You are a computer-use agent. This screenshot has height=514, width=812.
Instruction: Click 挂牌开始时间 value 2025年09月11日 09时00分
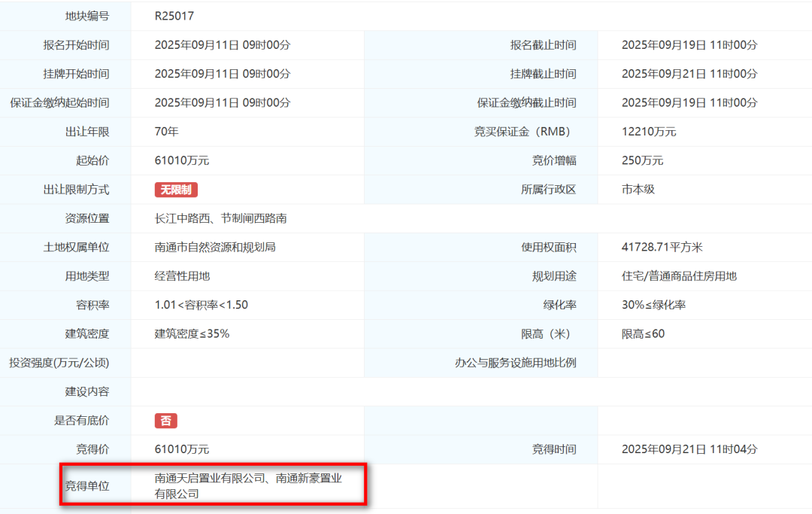pos(223,74)
